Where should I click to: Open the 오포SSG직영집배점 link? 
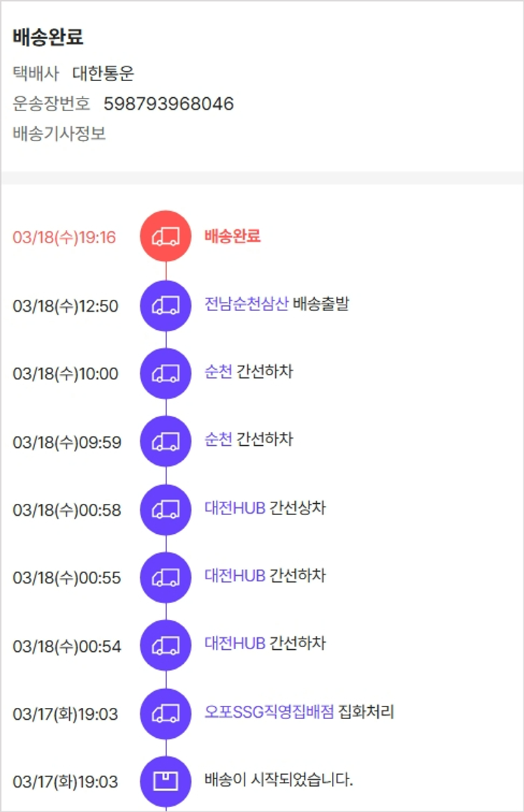tap(269, 712)
